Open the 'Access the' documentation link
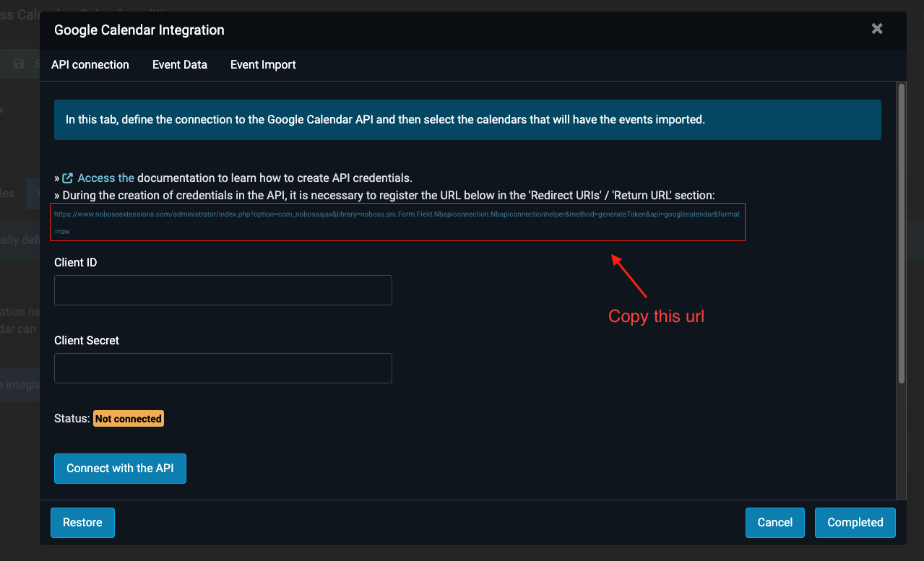 click(x=105, y=178)
